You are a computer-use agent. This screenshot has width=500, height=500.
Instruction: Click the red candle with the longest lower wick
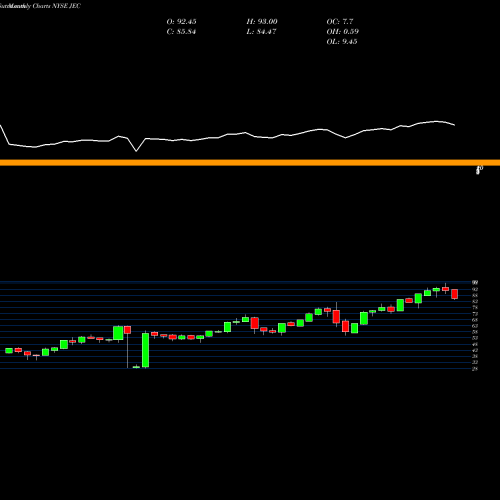click(127, 330)
